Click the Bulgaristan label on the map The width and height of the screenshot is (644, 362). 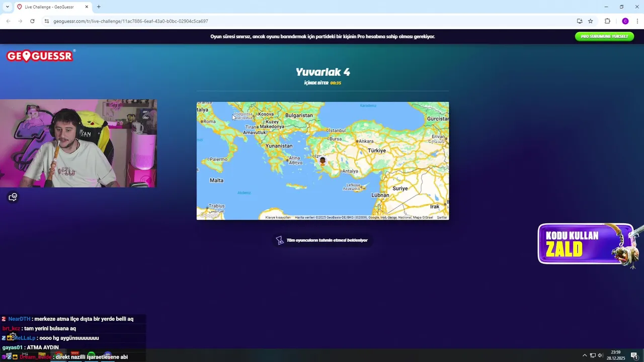(299, 115)
